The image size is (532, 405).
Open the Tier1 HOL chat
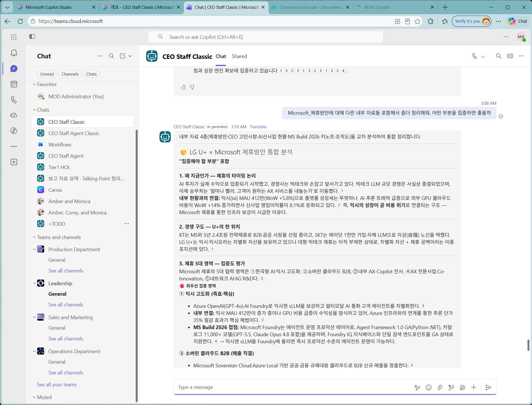tap(82, 167)
